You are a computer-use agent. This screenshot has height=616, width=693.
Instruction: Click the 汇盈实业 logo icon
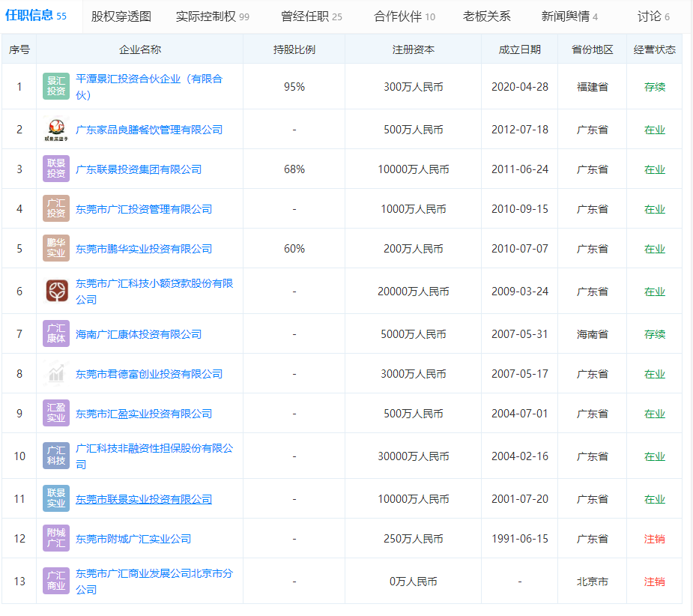[x=56, y=413]
